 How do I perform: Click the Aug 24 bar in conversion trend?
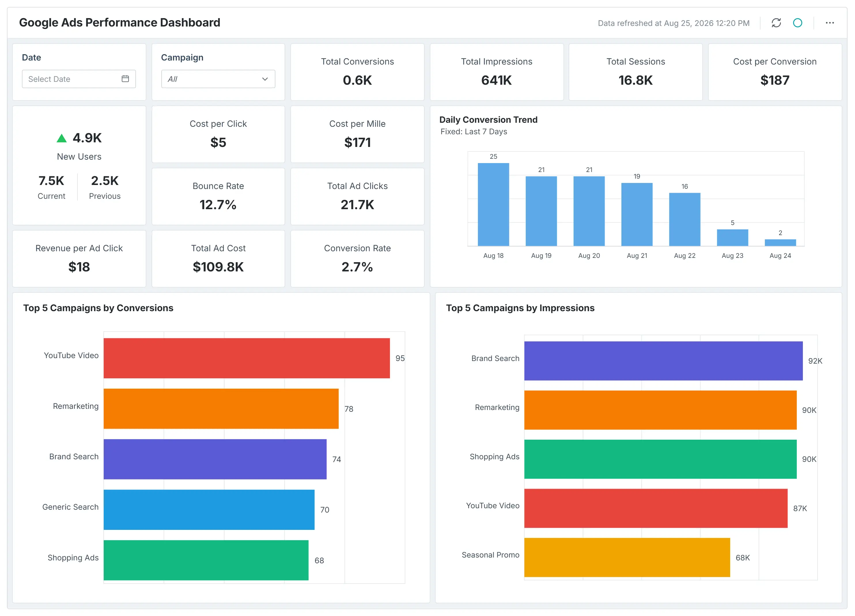[x=780, y=242]
